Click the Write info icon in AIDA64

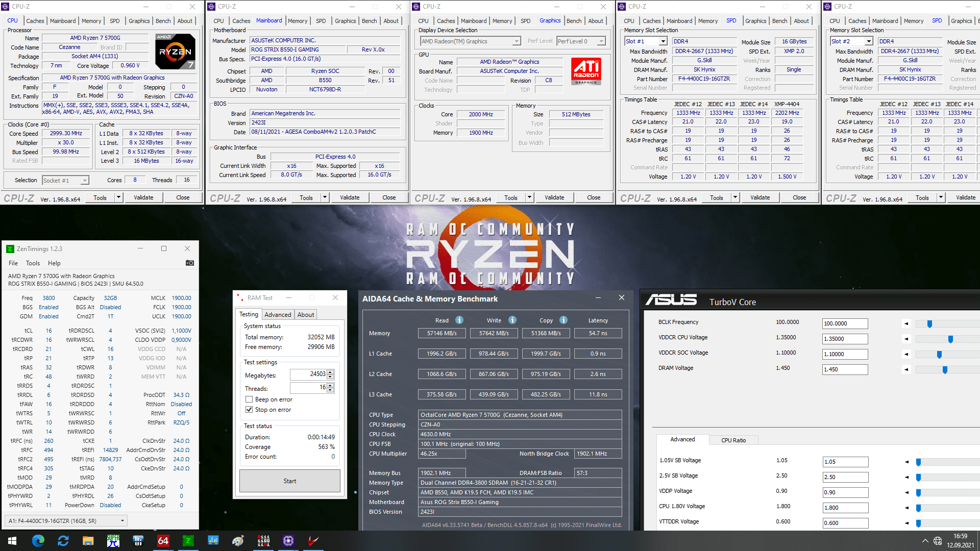[x=512, y=320]
